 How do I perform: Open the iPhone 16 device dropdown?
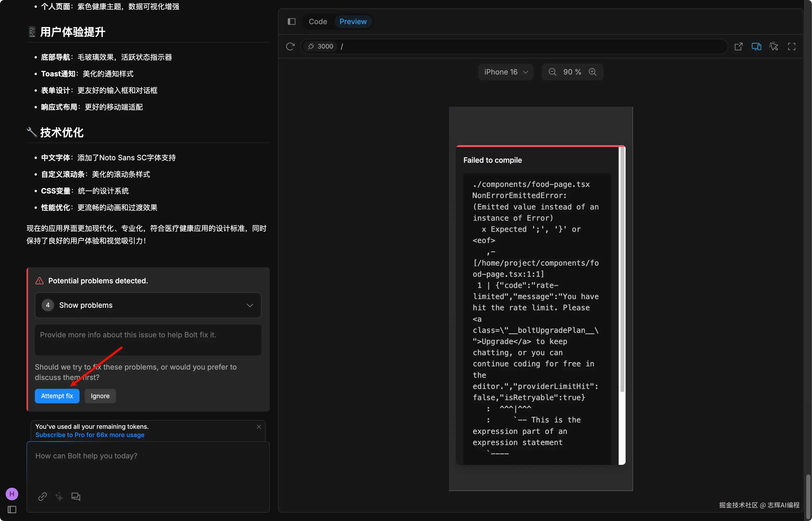[506, 72]
